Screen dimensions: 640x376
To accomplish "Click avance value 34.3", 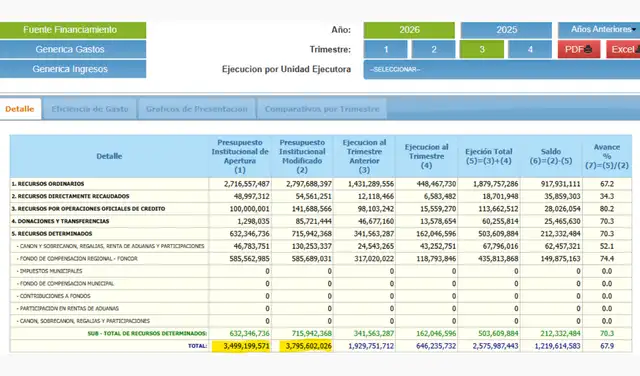I will pyautogui.click(x=607, y=196).
